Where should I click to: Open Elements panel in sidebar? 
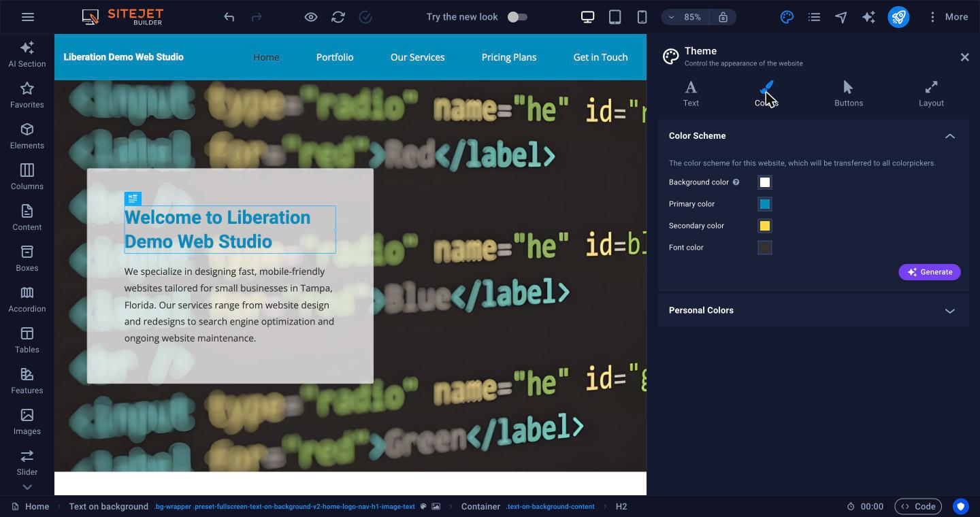[27, 136]
